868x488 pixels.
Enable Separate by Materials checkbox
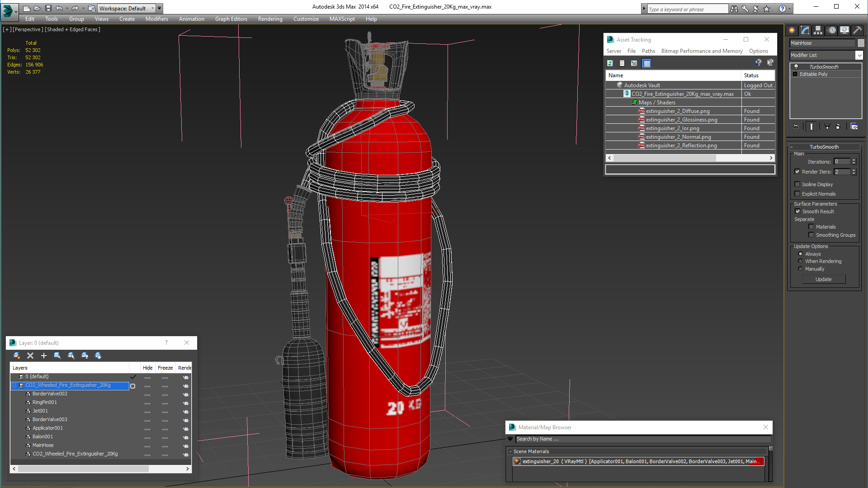pos(811,227)
